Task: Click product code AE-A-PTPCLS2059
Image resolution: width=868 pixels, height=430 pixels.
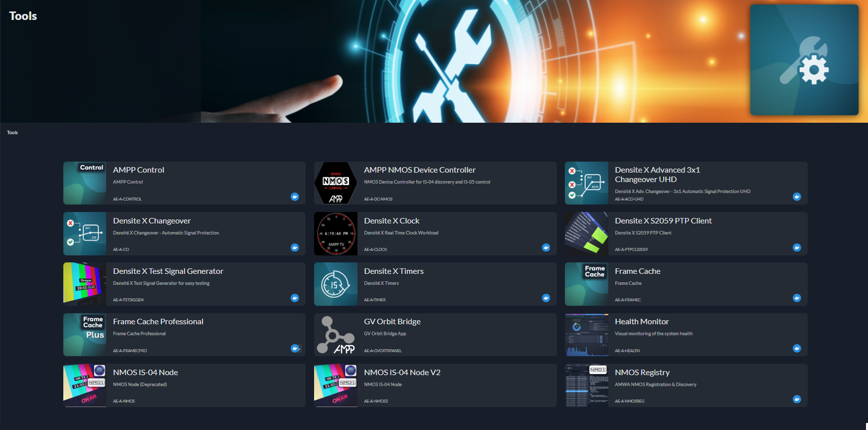Action: point(631,249)
